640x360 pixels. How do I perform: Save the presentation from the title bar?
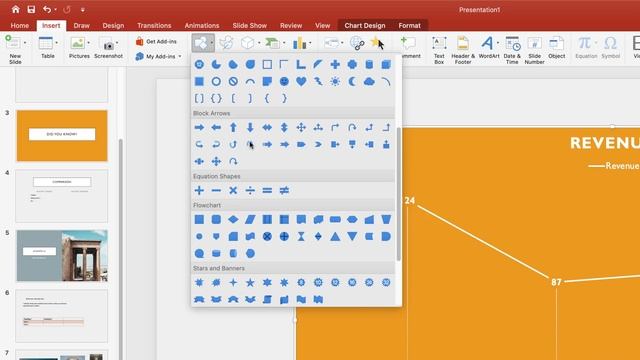pyautogui.click(x=31, y=9)
